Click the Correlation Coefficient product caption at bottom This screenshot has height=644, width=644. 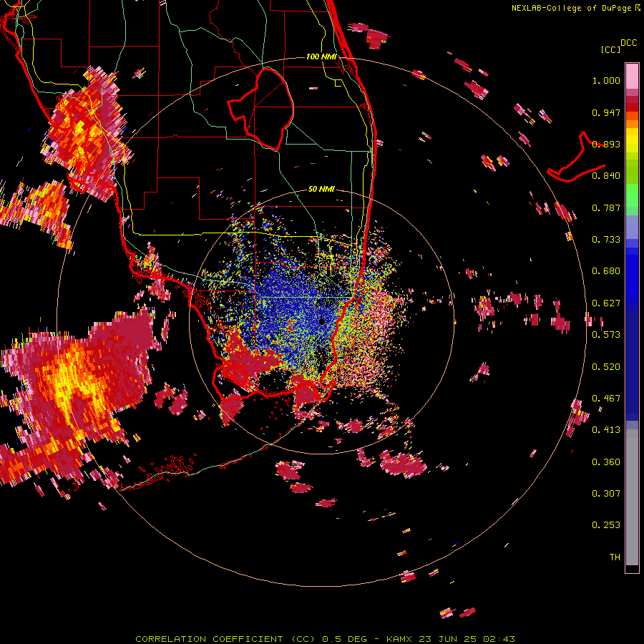[x=325, y=639]
